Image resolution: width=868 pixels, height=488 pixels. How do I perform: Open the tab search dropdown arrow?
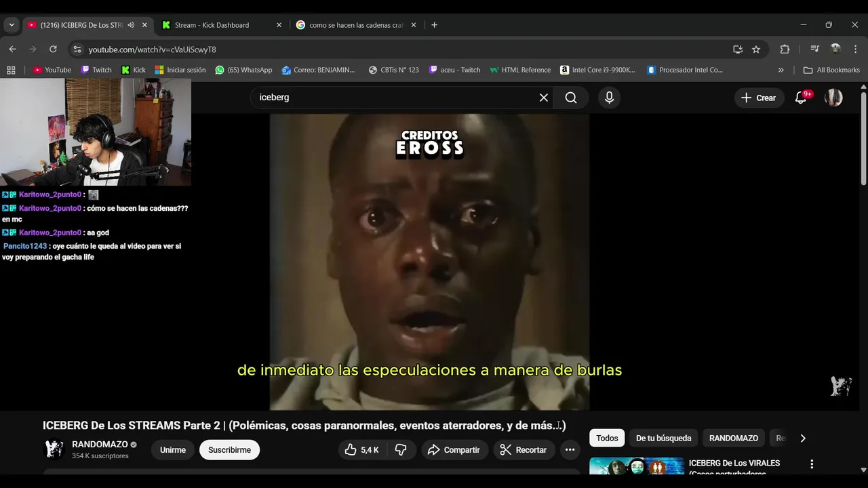pos(12,25)
